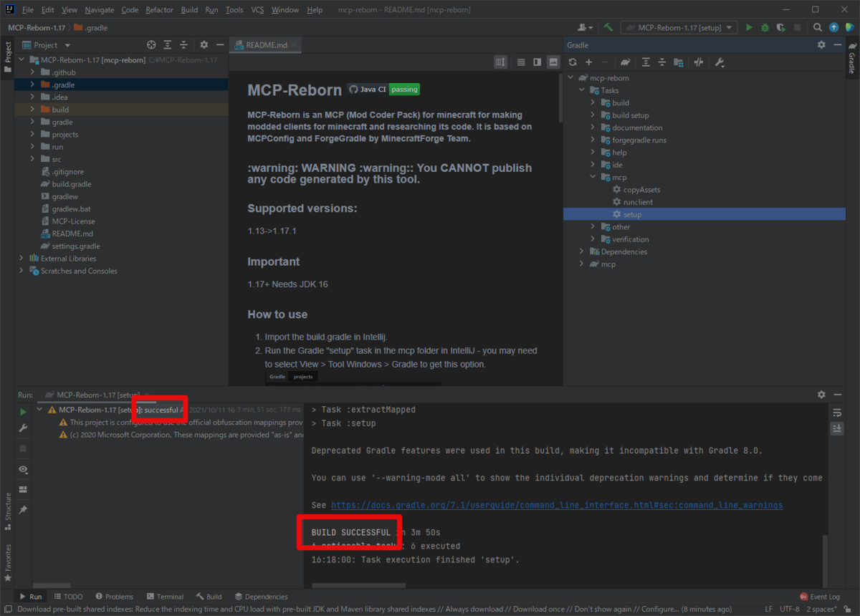Open Project panel gear options
This screenshot has height=616, width=860.
204,44
